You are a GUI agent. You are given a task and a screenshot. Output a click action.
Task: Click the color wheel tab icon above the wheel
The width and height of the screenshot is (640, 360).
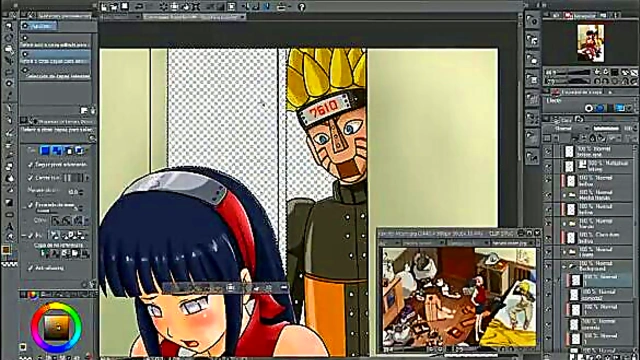[32, 294]
